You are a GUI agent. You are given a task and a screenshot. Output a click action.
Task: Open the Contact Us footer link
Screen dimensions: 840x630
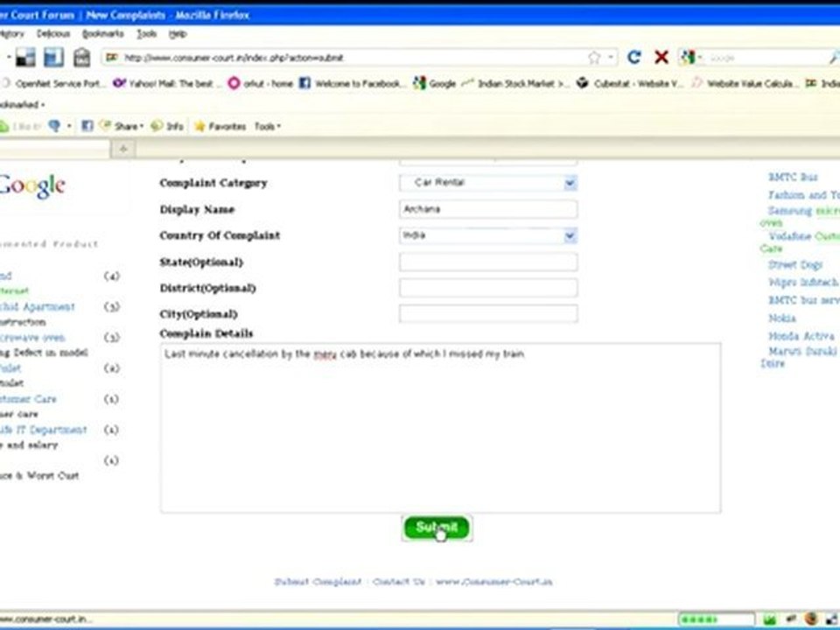point(399,582)
